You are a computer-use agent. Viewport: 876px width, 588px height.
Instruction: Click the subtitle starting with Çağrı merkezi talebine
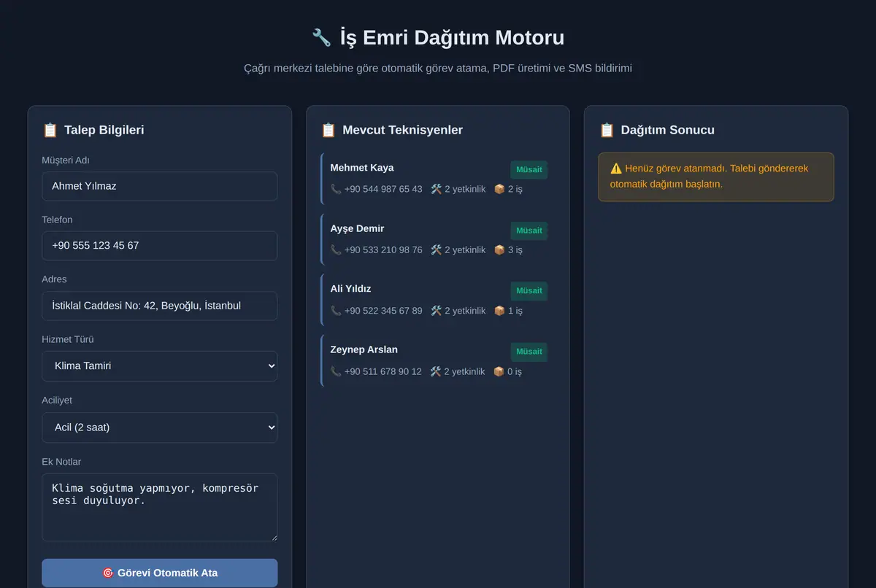click(438, 68)
